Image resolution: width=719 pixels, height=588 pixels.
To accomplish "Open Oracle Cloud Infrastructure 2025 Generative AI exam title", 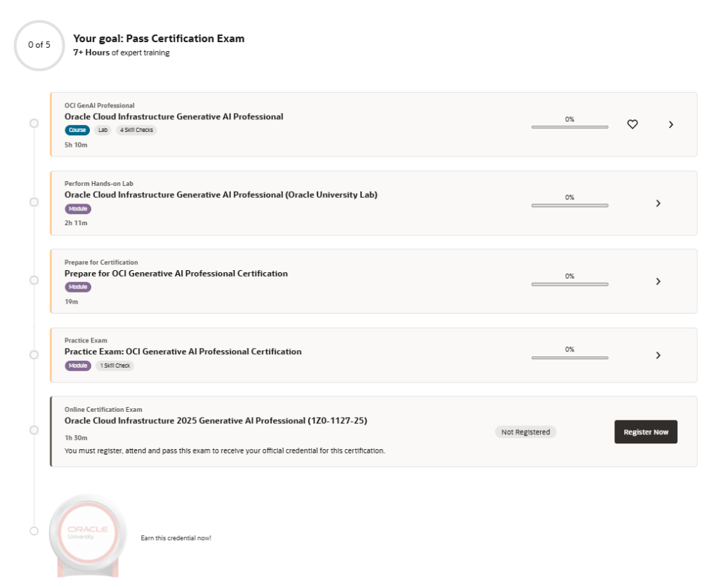I will pyautogui.click(x=216, y=421).
